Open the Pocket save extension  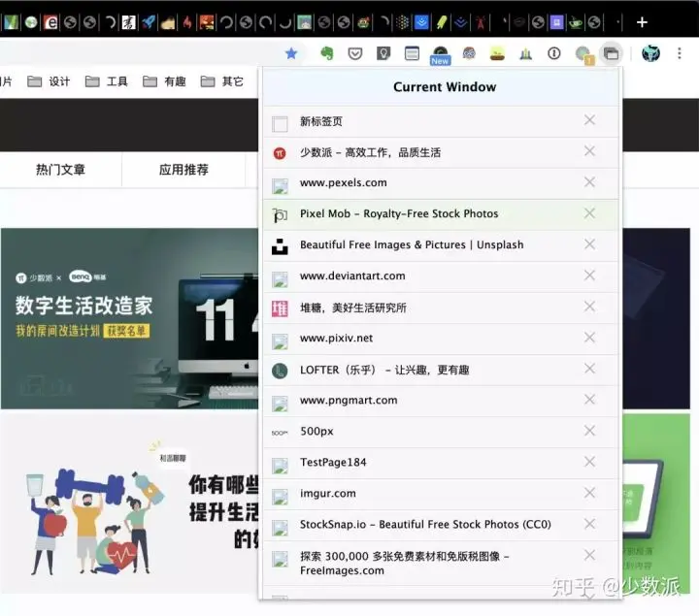[355, 54]
